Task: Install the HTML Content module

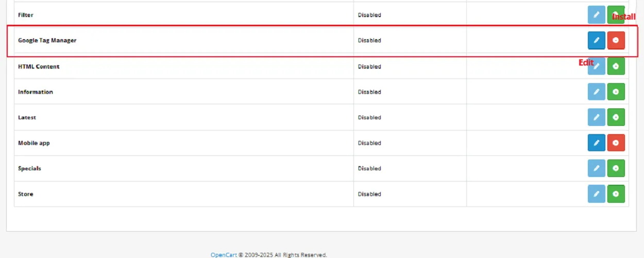Action: [x=616, y=66]
